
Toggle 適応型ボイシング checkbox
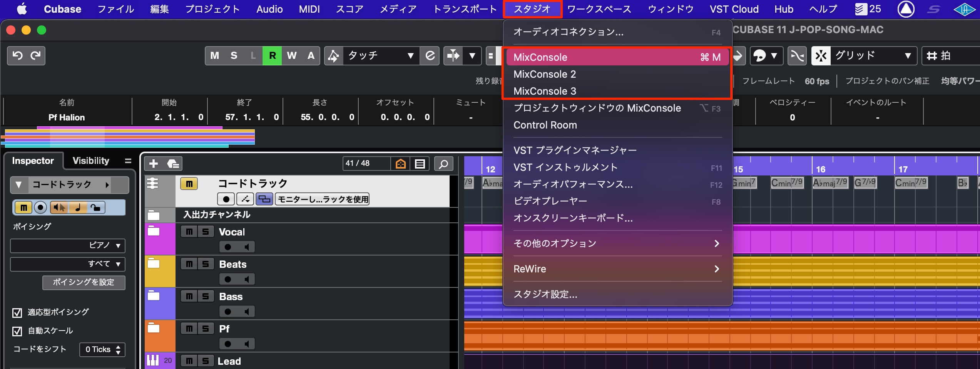point(17,312)
